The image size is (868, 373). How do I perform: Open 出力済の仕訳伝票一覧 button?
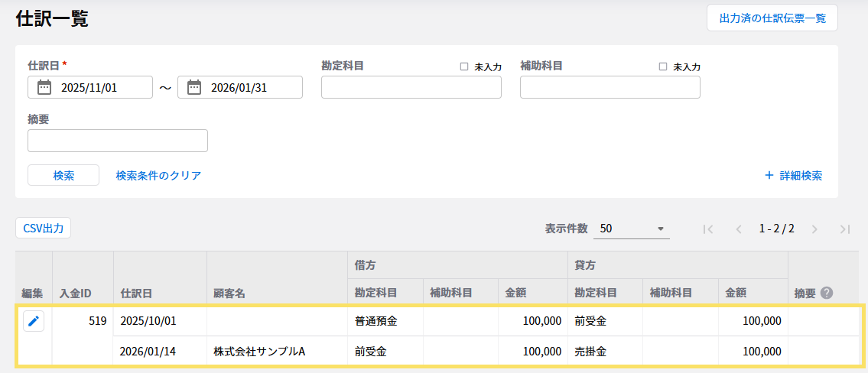click(x=772, y=18)
